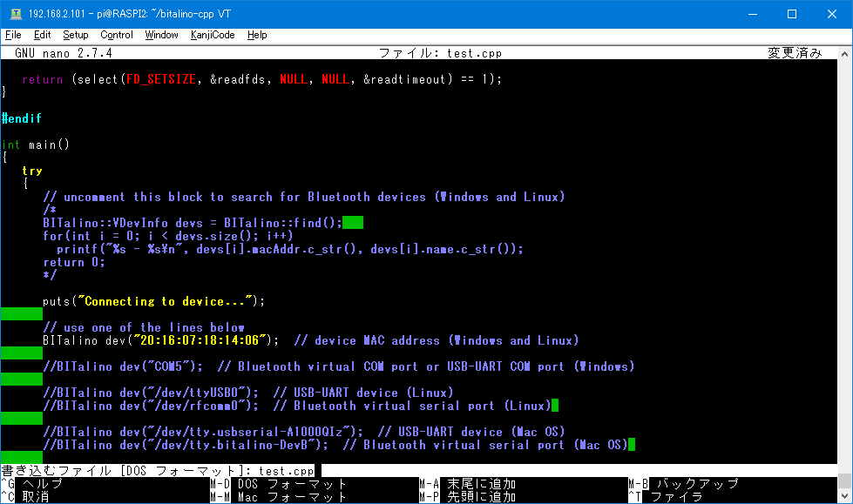
Task: Open the Edit menu
Action: tap(42, 35)
